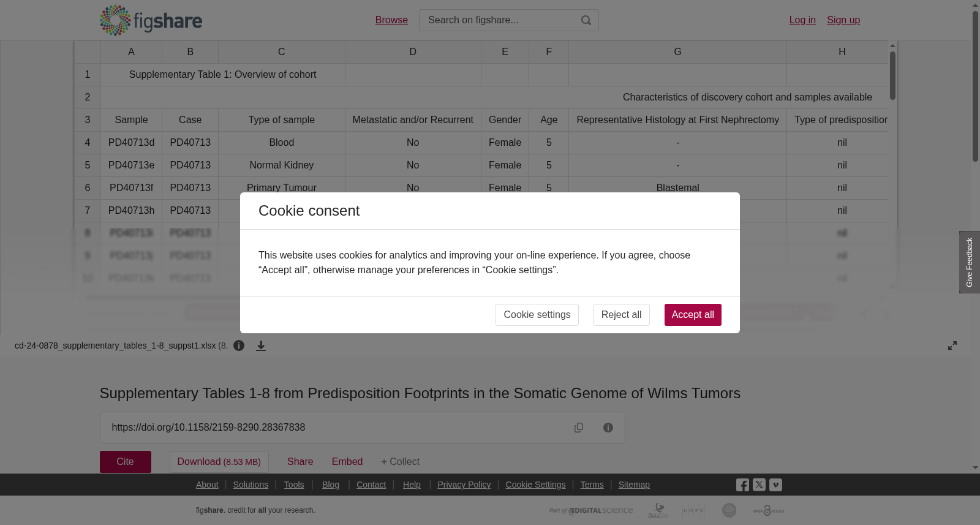The height and width of the screenshot is (525, 980).
Task: Open the Open Access footer logo
Action: coord(769,510)
